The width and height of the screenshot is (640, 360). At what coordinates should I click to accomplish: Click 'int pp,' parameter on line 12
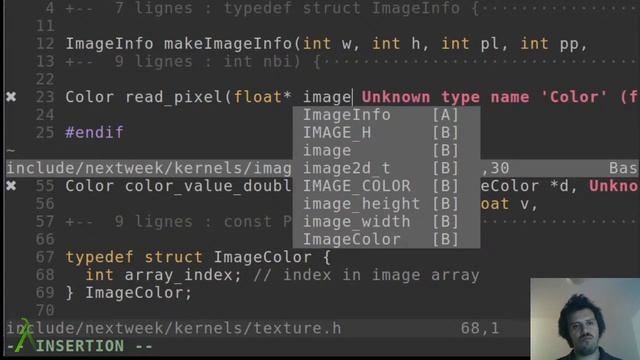554,44
